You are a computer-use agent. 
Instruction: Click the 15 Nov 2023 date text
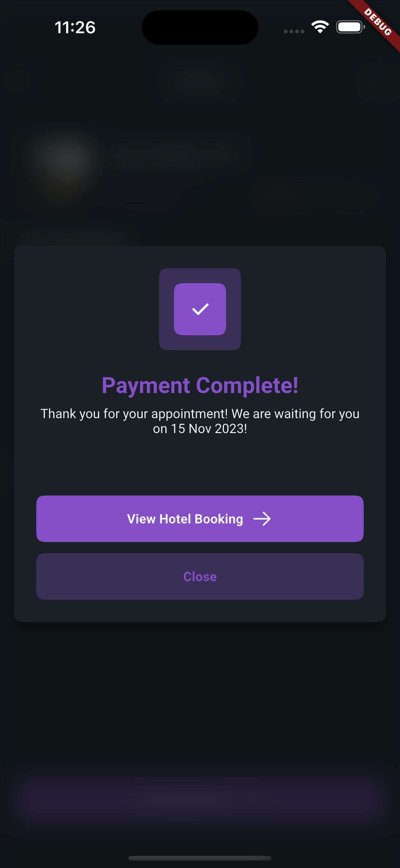point(209,429)
